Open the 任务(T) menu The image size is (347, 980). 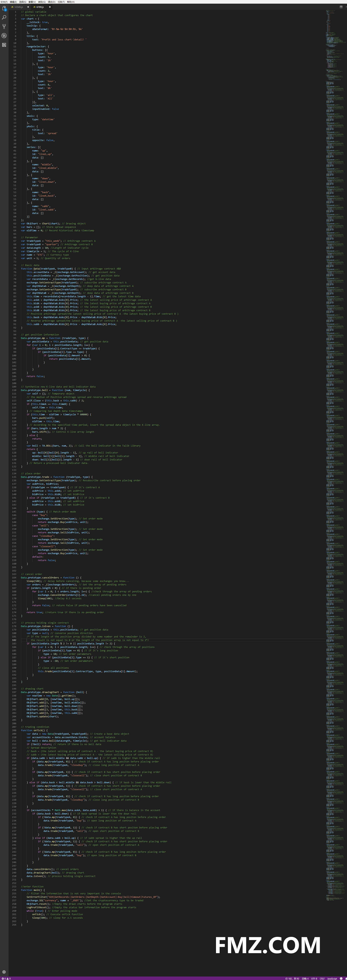[61, 2]
